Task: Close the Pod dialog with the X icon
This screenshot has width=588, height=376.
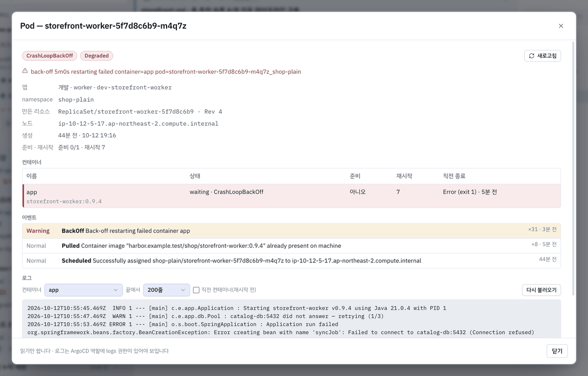Action: click(x=561, y=26)
